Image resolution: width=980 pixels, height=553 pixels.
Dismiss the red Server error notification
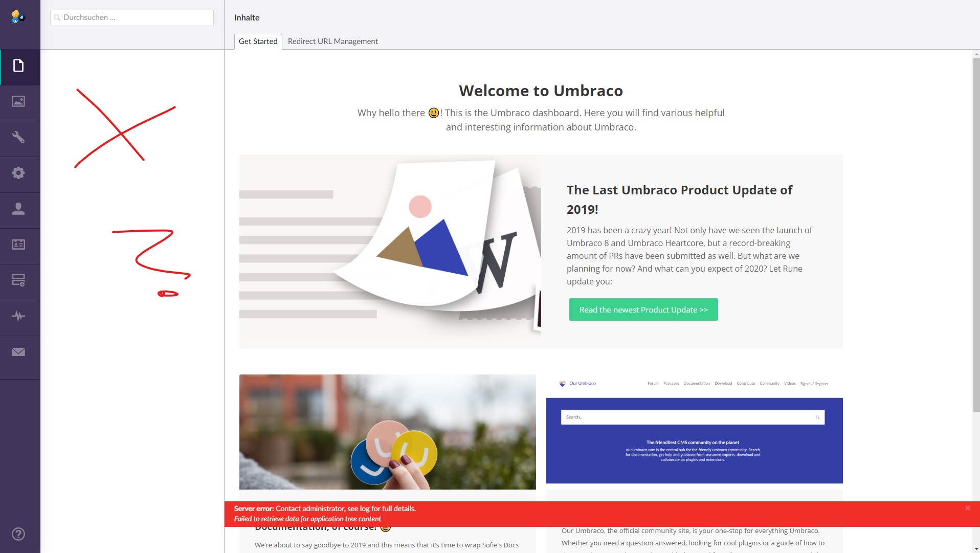[x=968, y=508]
